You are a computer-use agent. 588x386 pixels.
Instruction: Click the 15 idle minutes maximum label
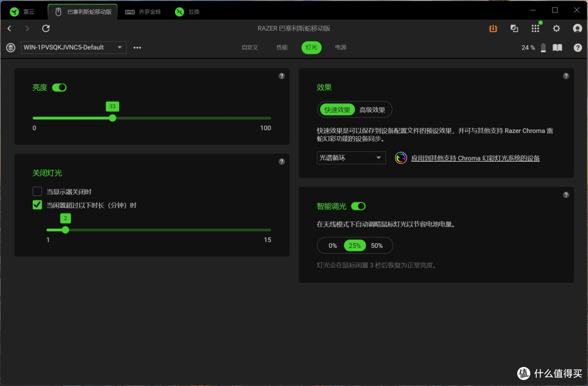pyautogui.click(x=267, y=240)
